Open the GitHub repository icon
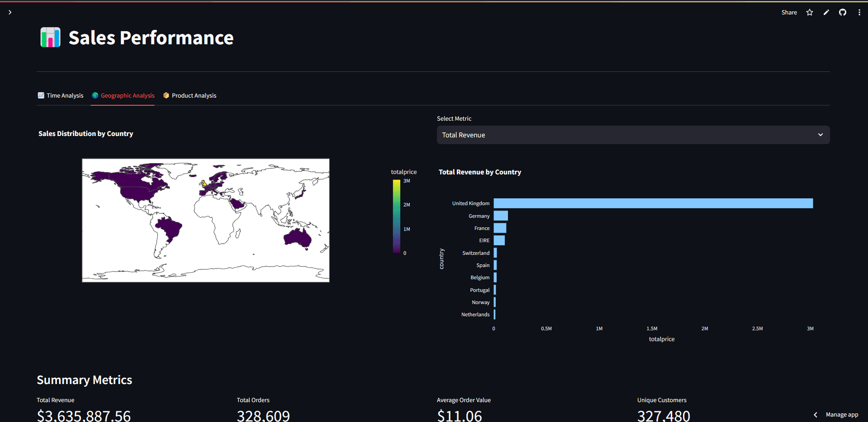 pos(842,12)
